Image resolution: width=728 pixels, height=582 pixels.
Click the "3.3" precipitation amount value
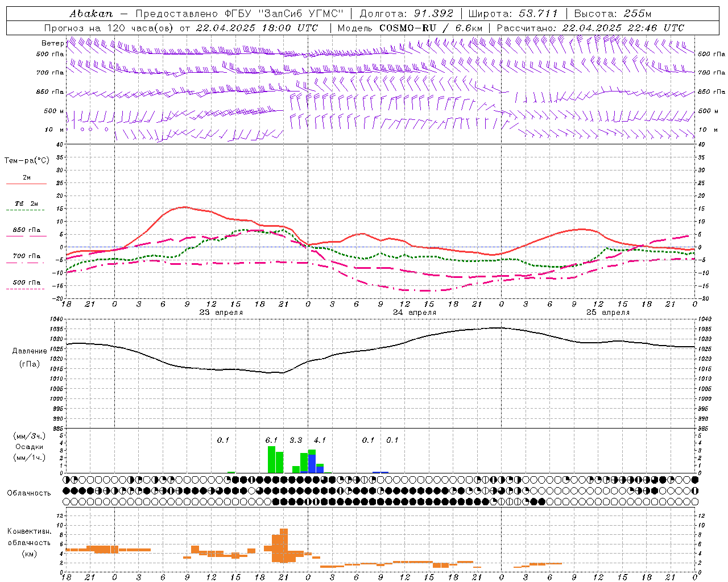tap(296, 440)
